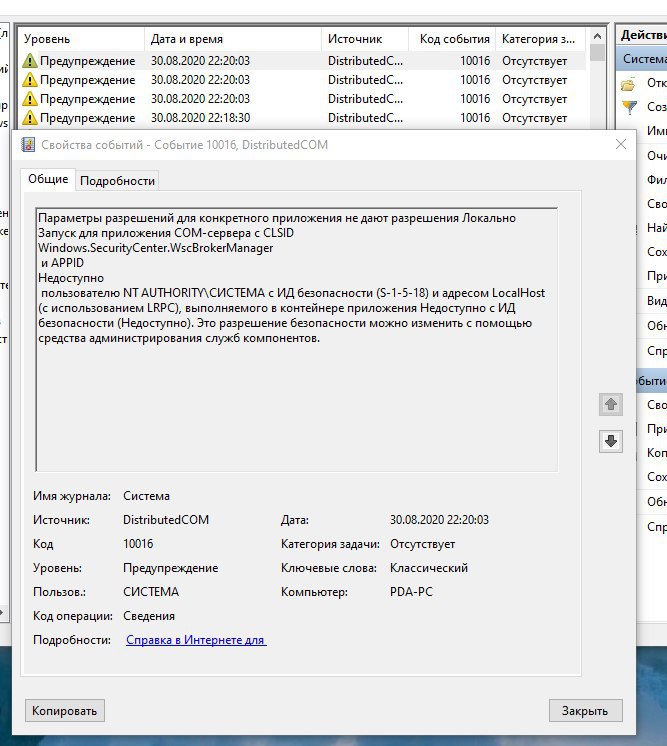Click the down arrow next event button
The height and width of the screenshot is (746, 667).
click(x=611, y=441)
